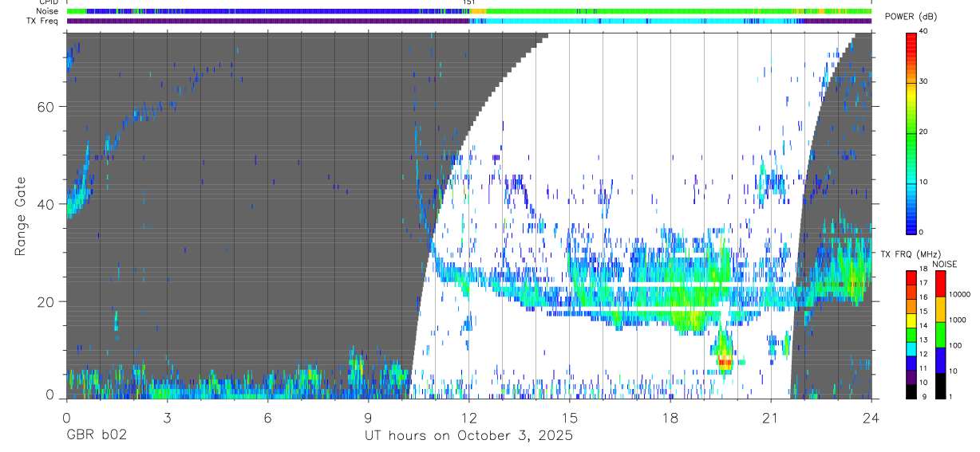Click hour tick label '21' on time axis
Screen dimensions: 980x452
point(770,418)
